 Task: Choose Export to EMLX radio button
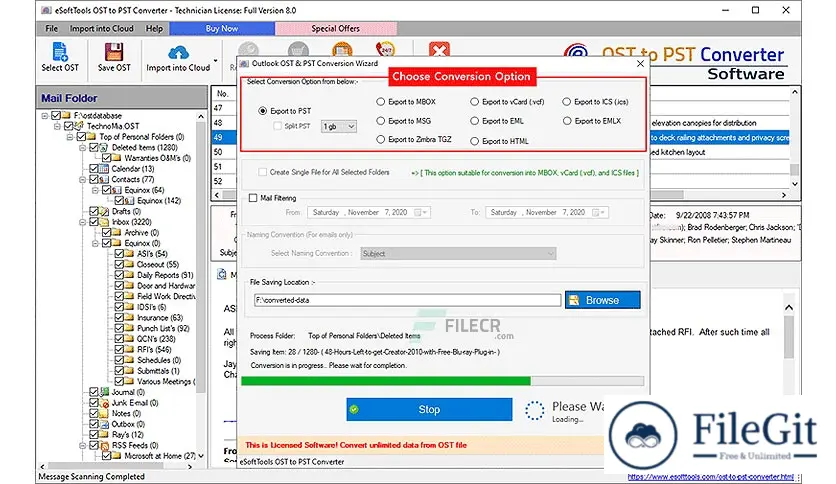tap(567, 121)
